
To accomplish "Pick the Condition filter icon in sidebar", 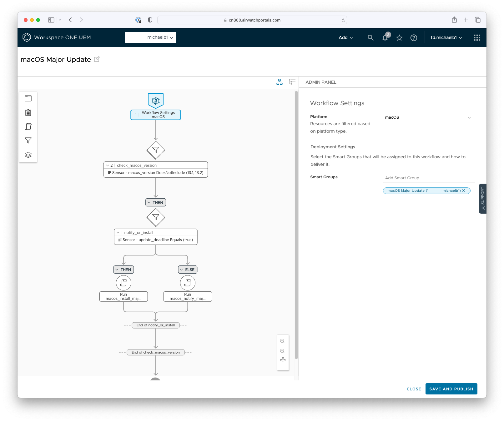I will point(28,141).
